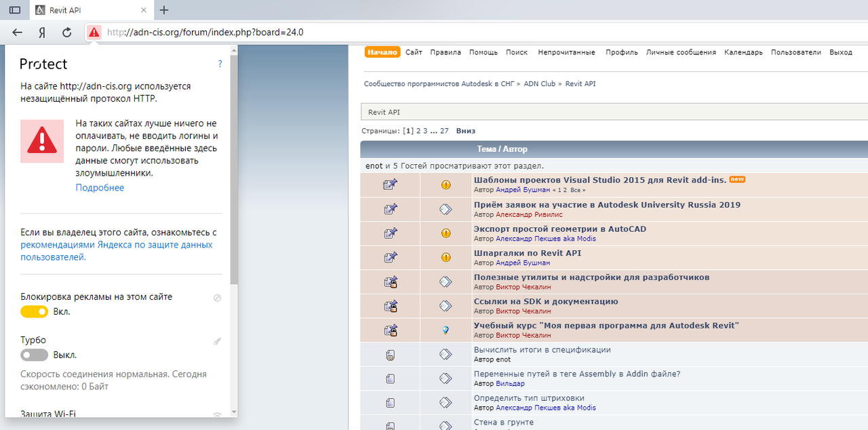Click sticky icon for Шпаргалки по Revit API row
868x430 pixels.
(390, 258)
